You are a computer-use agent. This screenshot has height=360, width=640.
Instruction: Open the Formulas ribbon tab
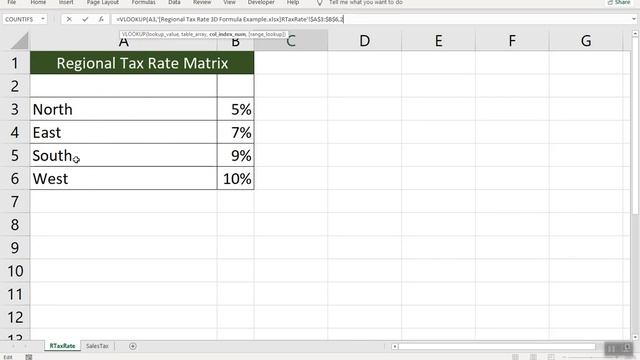tap(143, 2)
